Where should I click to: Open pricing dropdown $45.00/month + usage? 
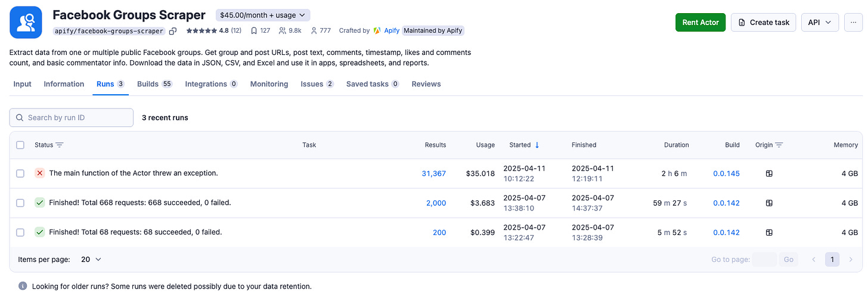tap(263, 15)
